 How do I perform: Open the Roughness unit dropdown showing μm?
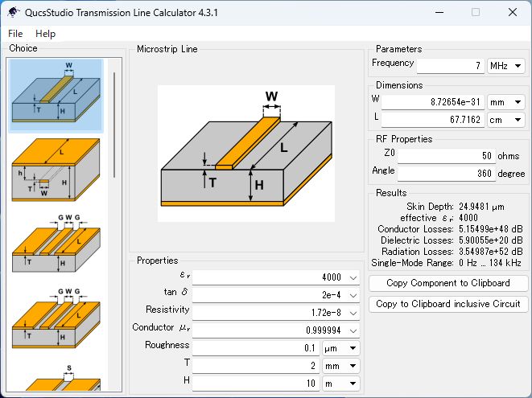[340, 348]
